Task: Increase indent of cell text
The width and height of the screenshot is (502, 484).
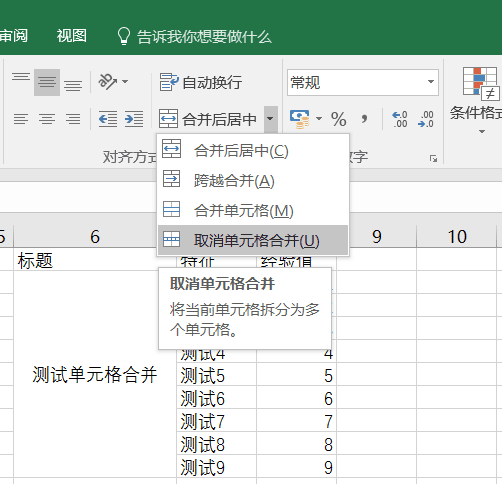Action: [x=134, y=119]
